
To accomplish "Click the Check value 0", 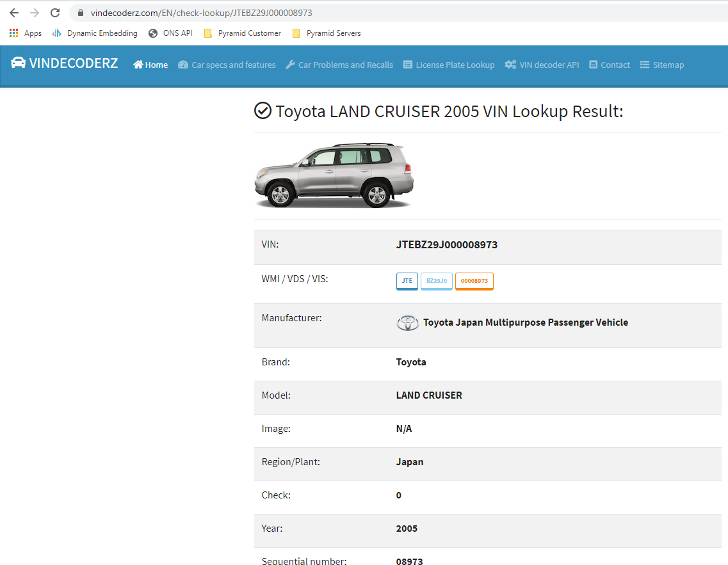I will click(x=399, y=495).
